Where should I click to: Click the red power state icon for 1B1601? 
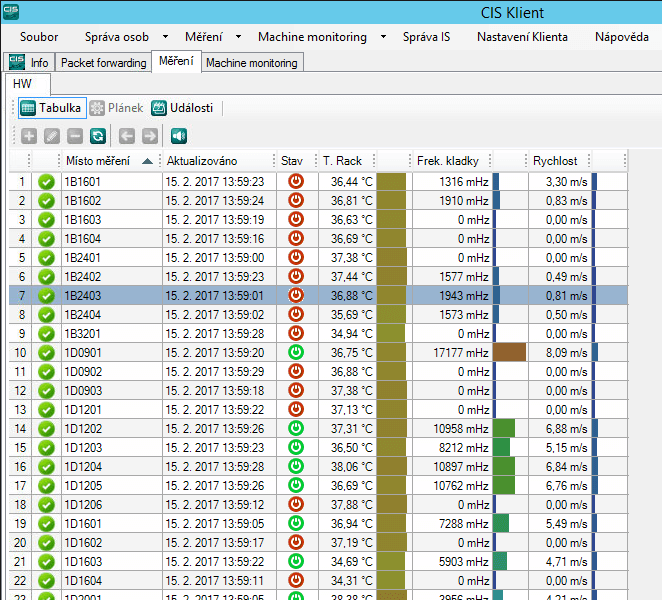point(295,181)
